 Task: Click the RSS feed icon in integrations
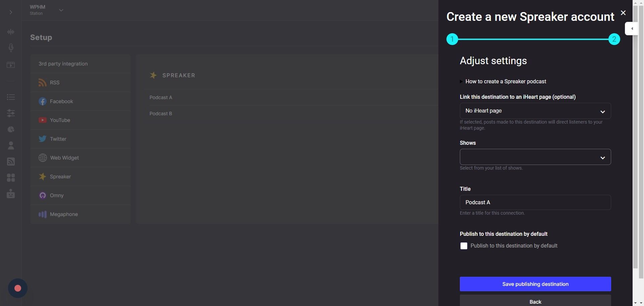click(x=42, y=83)
